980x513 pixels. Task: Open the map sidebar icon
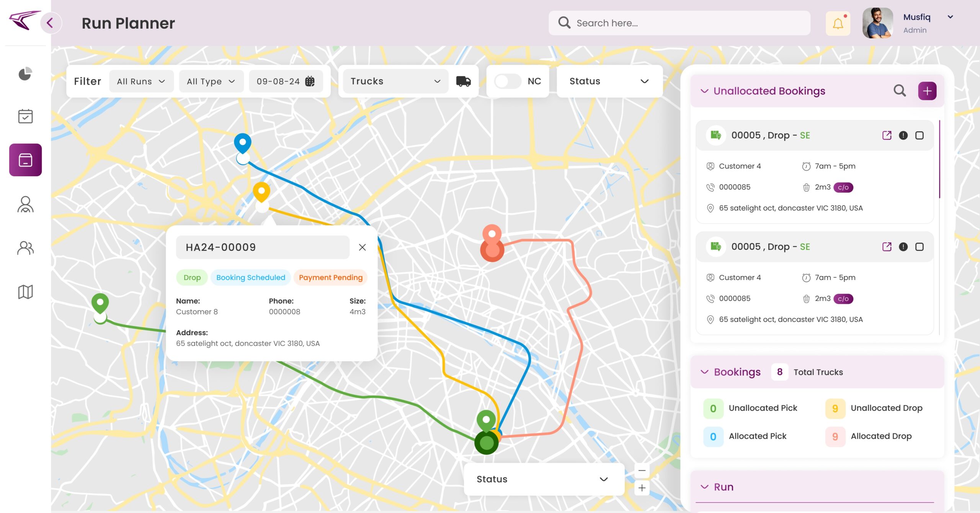25,292
